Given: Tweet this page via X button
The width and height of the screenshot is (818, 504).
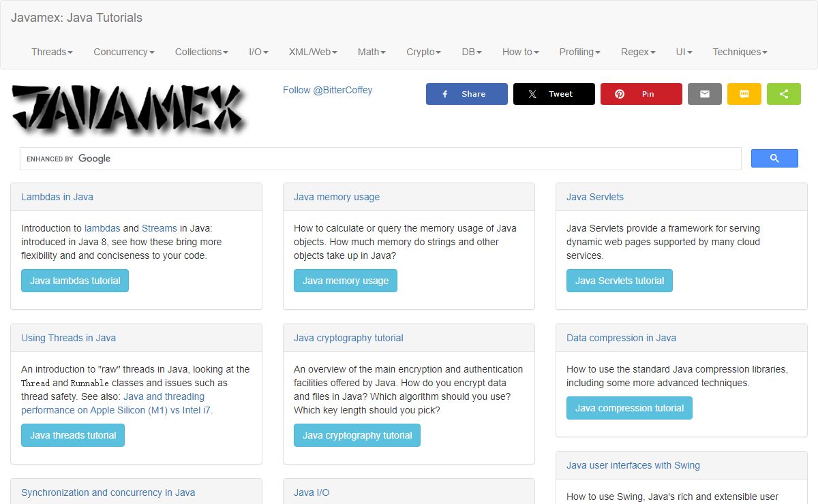Looking at the screenshot, I should (x=554, y=94).
